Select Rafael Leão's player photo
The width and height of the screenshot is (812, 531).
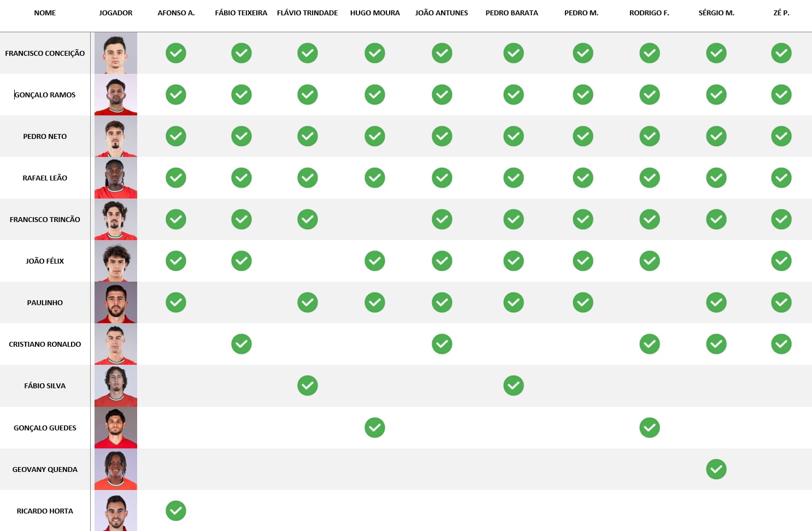[116, 178]
